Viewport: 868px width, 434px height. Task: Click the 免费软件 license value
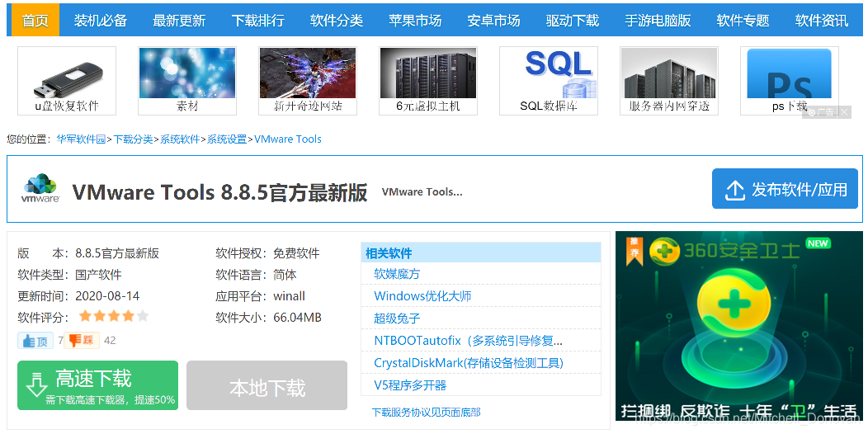(x=296, y=253)
